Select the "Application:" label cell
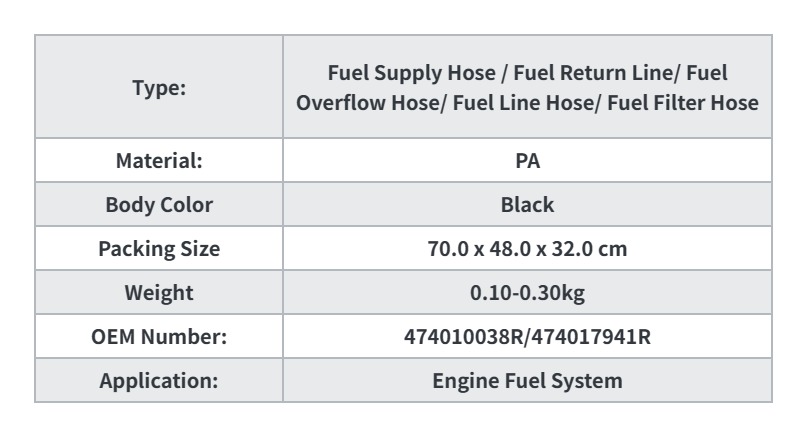Screen dimensions: 790x435 point(159,381)
